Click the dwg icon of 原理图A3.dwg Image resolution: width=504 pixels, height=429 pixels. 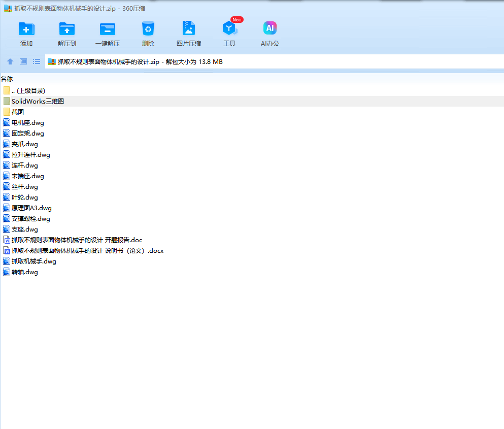(x=7, y=208)
